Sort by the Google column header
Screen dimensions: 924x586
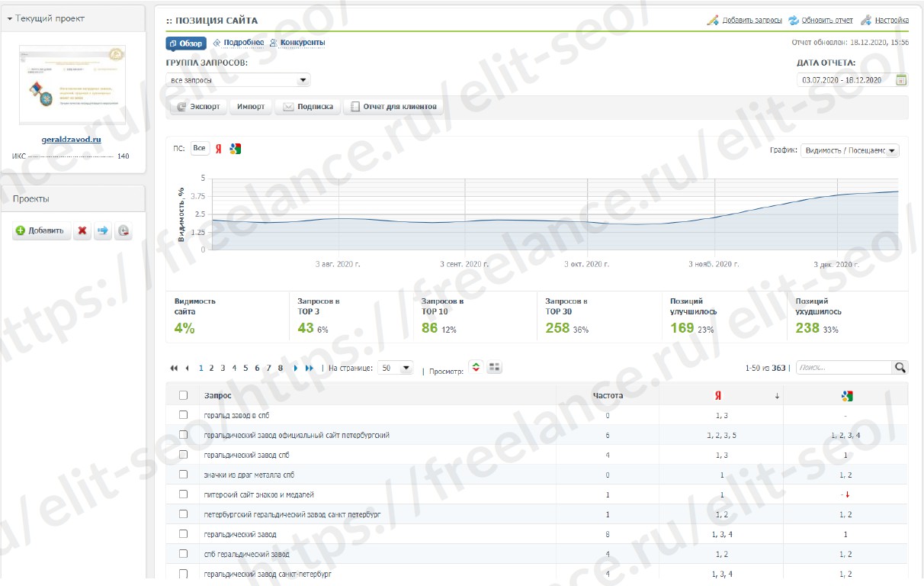tap(845, 395)
